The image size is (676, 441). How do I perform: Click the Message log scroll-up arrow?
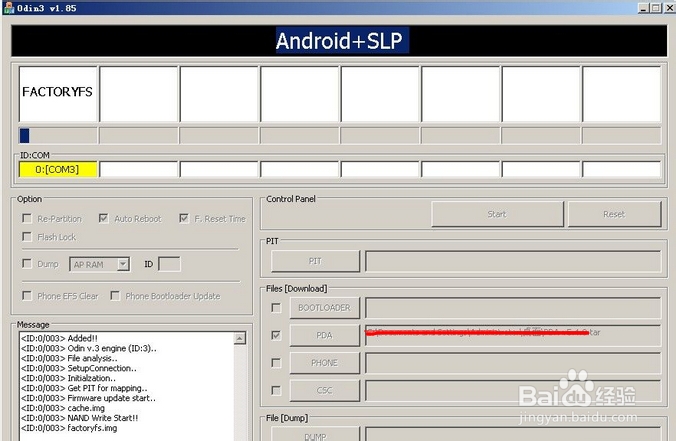coord(240,338)
